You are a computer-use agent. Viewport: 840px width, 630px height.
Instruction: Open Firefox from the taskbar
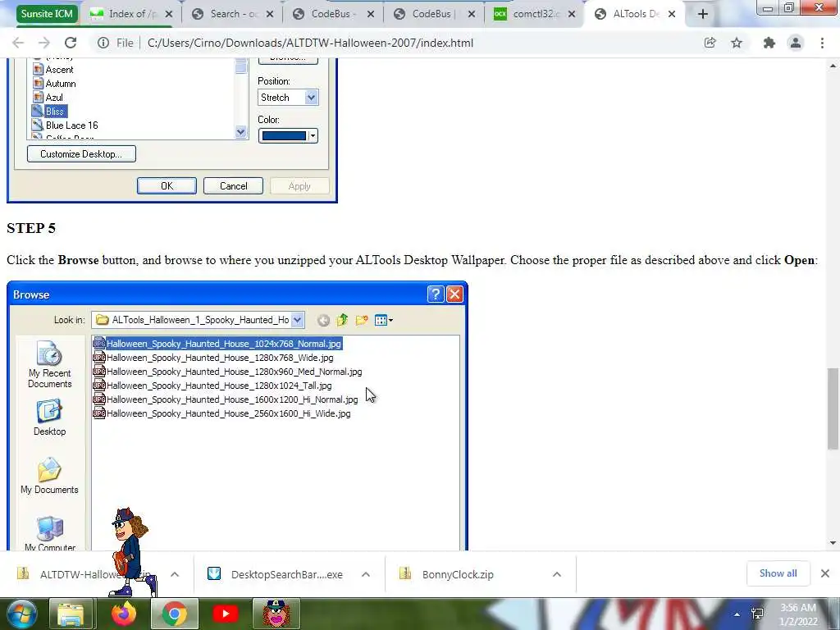(x=124, y=614)
